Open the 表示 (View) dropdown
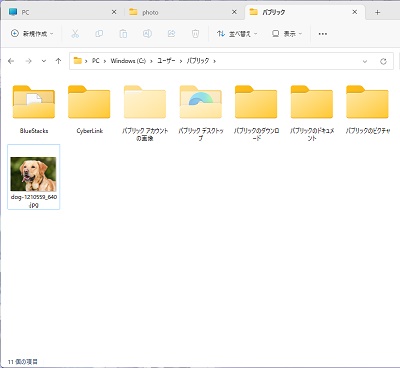400x368 pixels. [x=287, y=34]
